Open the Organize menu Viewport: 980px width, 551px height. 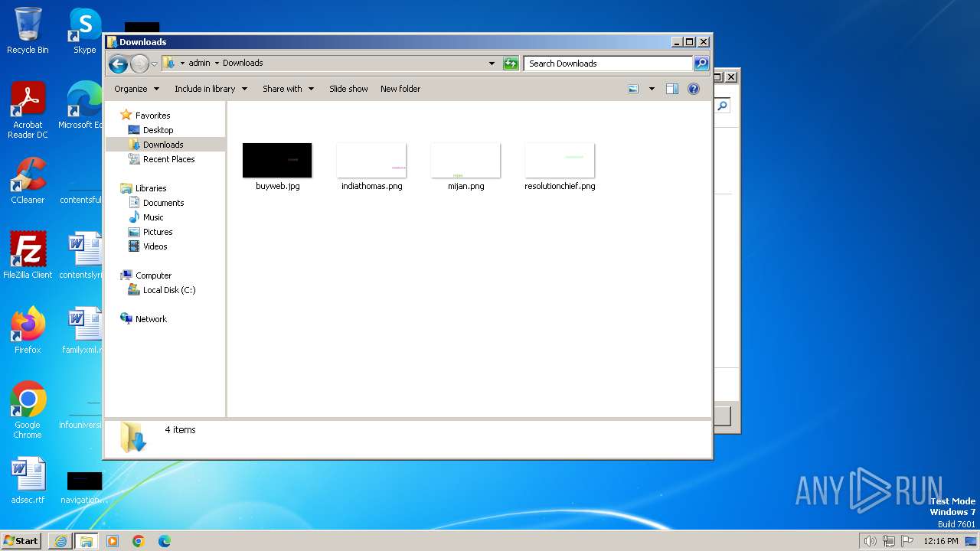point(136,89)
